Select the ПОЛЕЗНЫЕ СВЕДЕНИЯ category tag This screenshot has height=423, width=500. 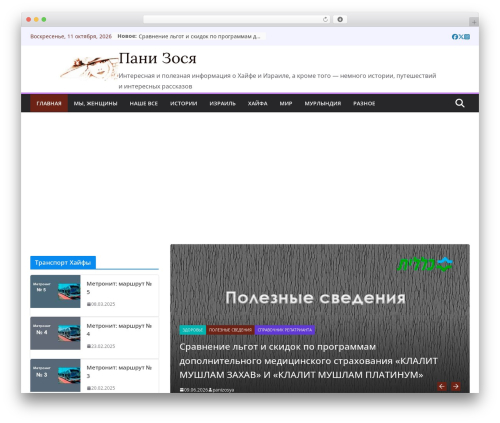[x=230, y=330]
